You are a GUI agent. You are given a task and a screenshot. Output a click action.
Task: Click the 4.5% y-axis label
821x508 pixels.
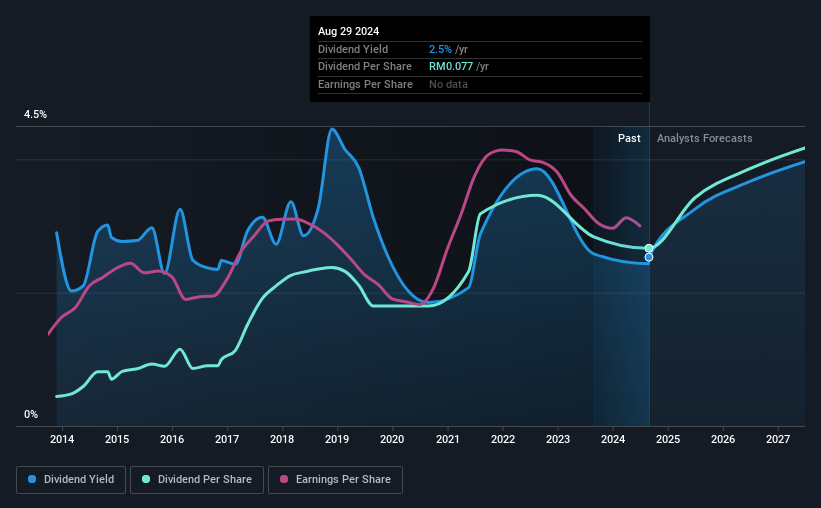click(35, 114)
